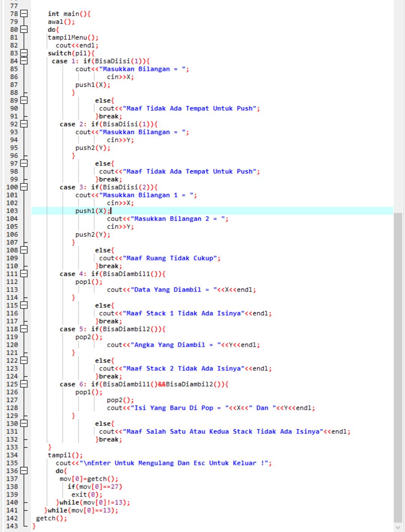Viewport: 405px width, 532px height.
Task: Click the 'awal();' statement
Action: (x=61, y=22)
